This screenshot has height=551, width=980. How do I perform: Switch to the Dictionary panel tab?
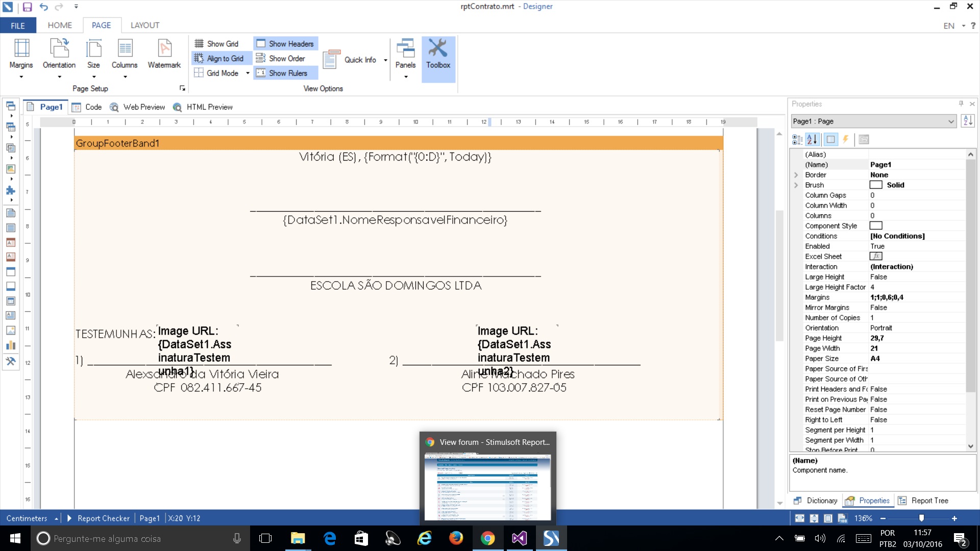pos(816,500)
